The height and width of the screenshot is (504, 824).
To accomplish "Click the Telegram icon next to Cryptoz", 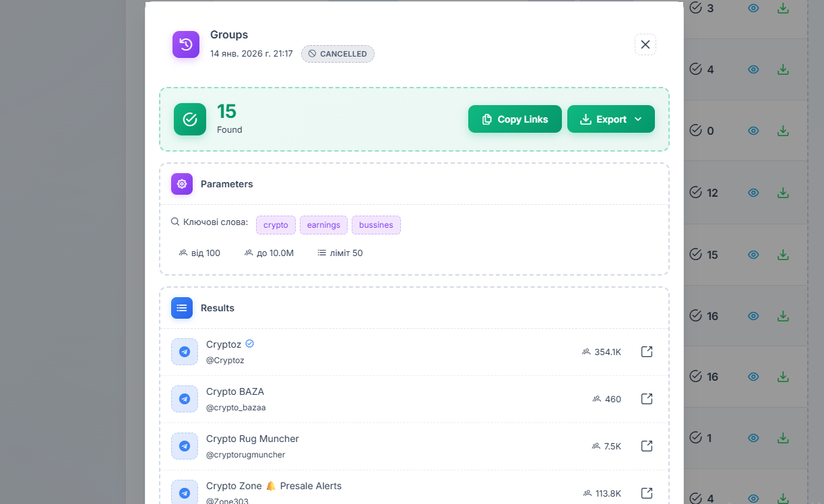I will tap(184, 351).
